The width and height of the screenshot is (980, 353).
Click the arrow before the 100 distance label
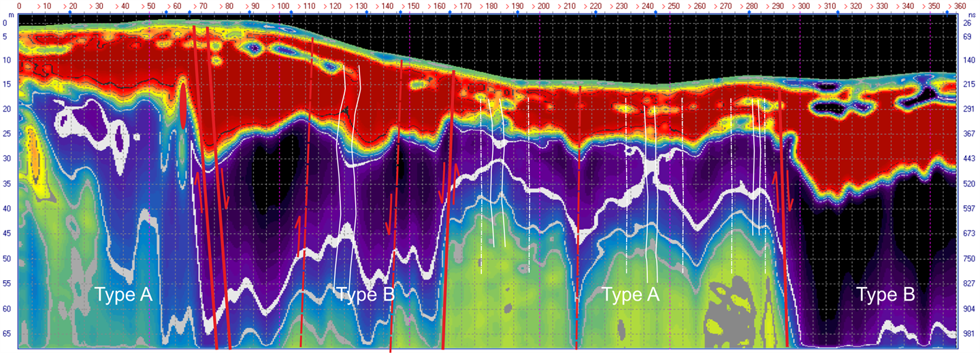pos(277,6)
